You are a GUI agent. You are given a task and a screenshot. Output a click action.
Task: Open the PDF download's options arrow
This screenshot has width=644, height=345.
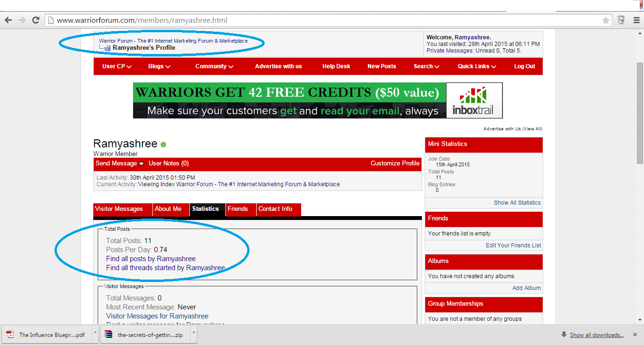95,334
